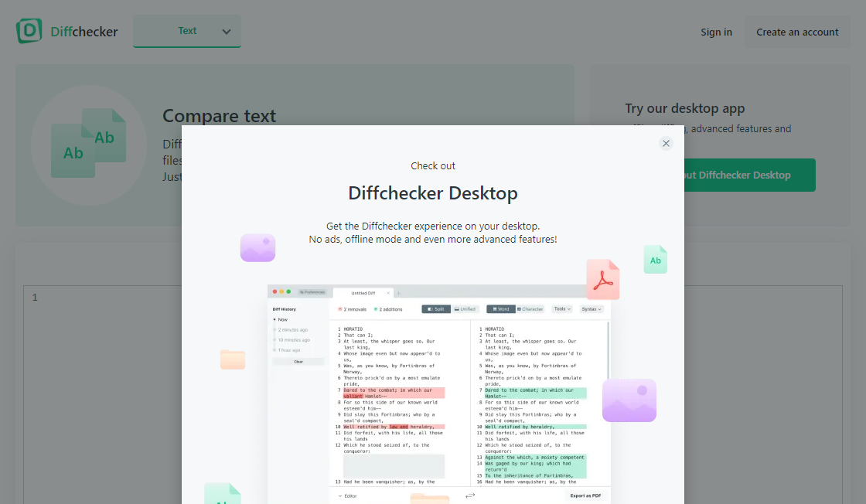Click the swap arrows icon in preview
This screenshot has width=866, height=504.
[470, 495]
